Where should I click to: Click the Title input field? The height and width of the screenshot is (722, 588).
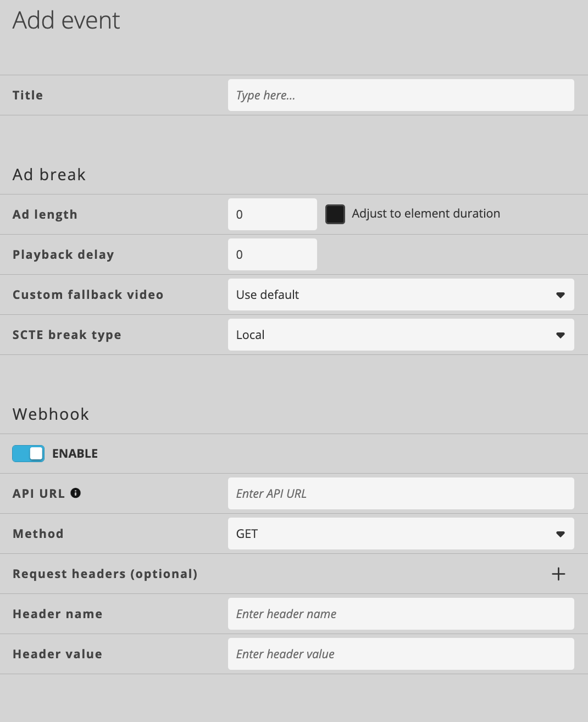(x=401, y=95)
